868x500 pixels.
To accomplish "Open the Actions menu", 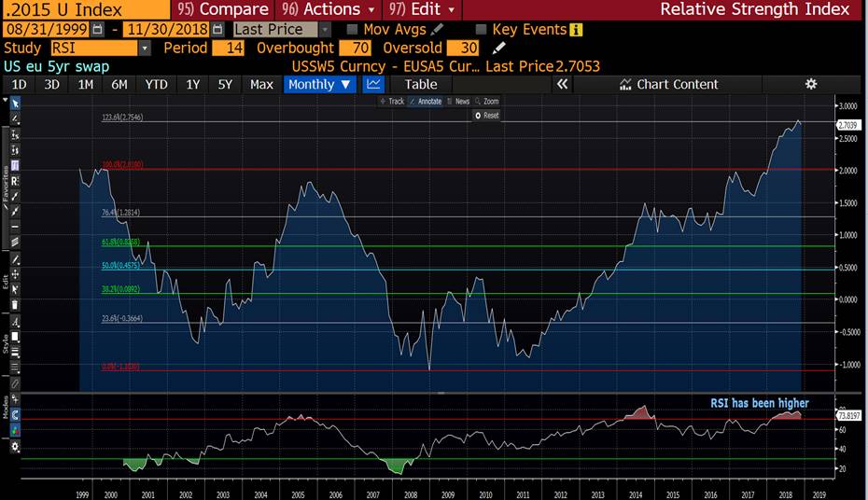I will [331, 9].
